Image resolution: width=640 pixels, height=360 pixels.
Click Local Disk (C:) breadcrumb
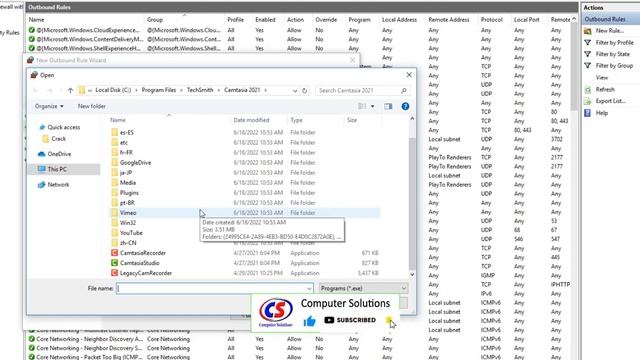(x=113, y=90)
